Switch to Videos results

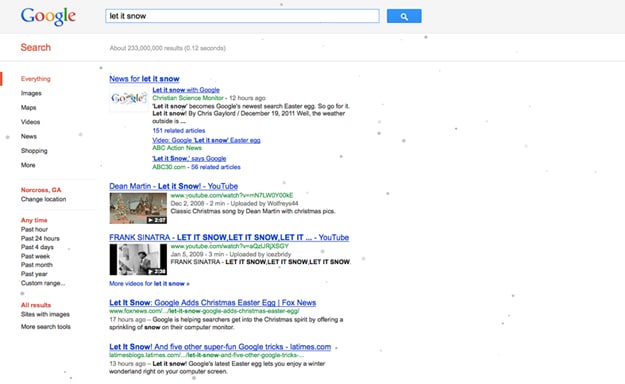(30, 122)
